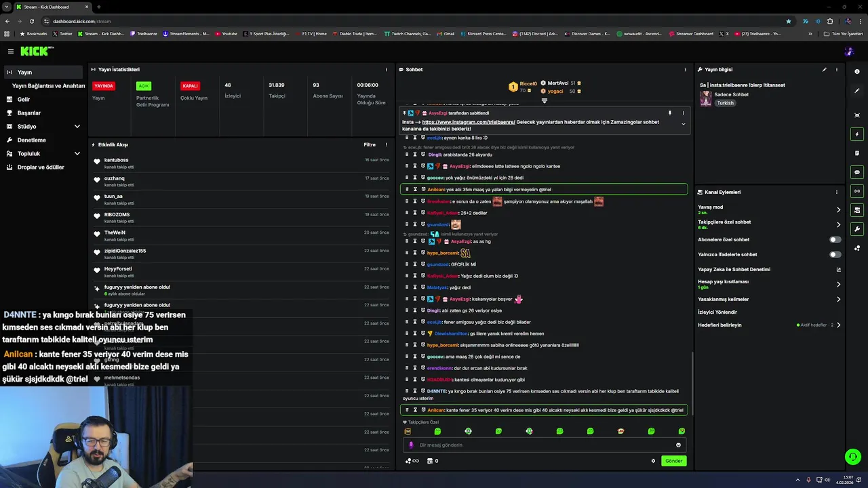The image size is (868, 488).
Task: Toggle Yalnızca ifadelerle sohbet switch
Action: click(x=835, y=254)
